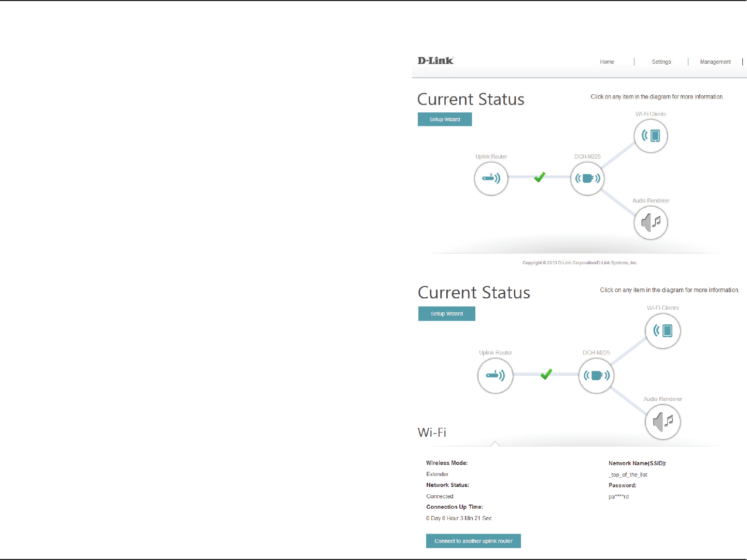This screenshot has height=560, width=747.
Task: Click the D-Link logo
Action: point(435,61)
